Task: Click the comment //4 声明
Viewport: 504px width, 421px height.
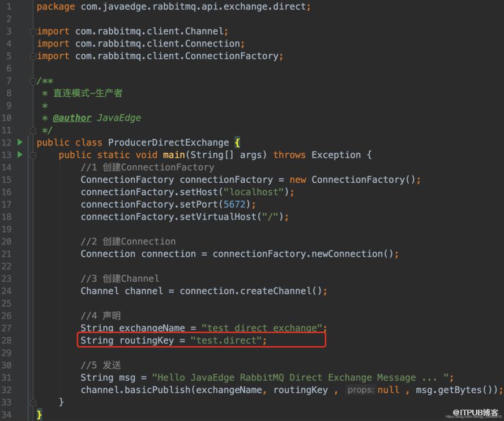Action: [101, 316]
